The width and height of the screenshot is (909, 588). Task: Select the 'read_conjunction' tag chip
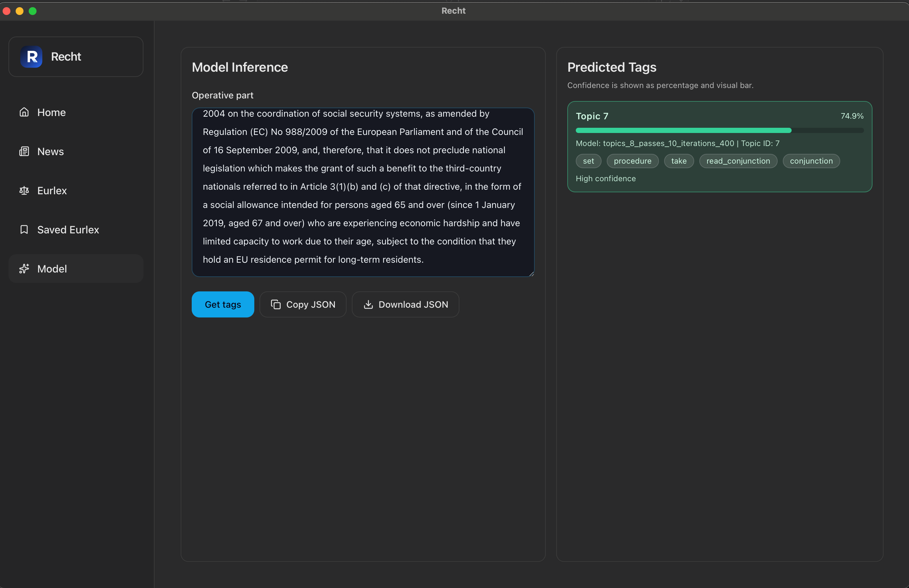click(738, 161)
